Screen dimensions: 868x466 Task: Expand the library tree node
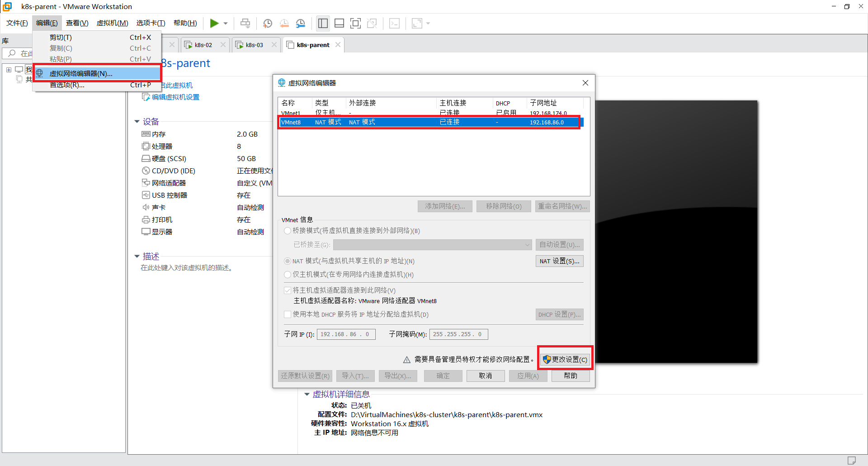point(9,70)
